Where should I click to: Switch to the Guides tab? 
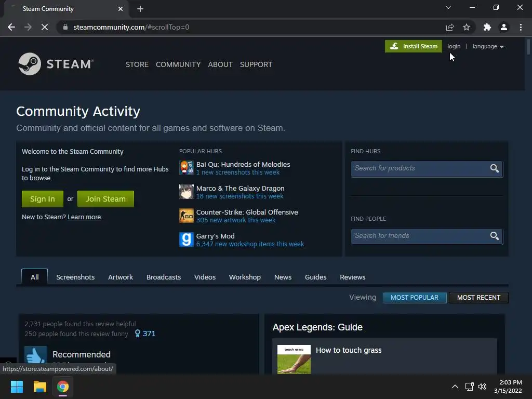[x=315, y=277]
